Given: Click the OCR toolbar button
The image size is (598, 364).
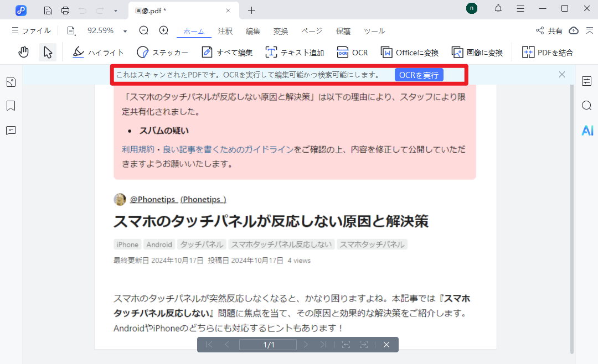Looking at the screenshot, I should tap(352, 53).
